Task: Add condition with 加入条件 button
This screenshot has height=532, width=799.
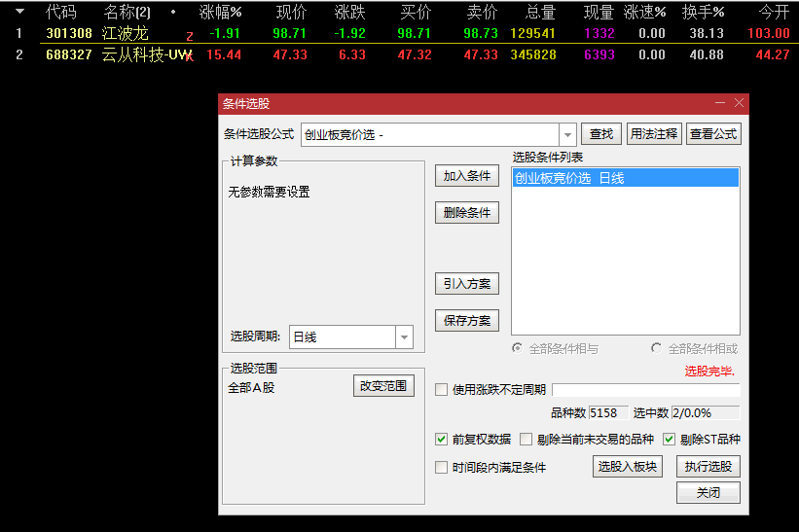Action: [467, 176]
